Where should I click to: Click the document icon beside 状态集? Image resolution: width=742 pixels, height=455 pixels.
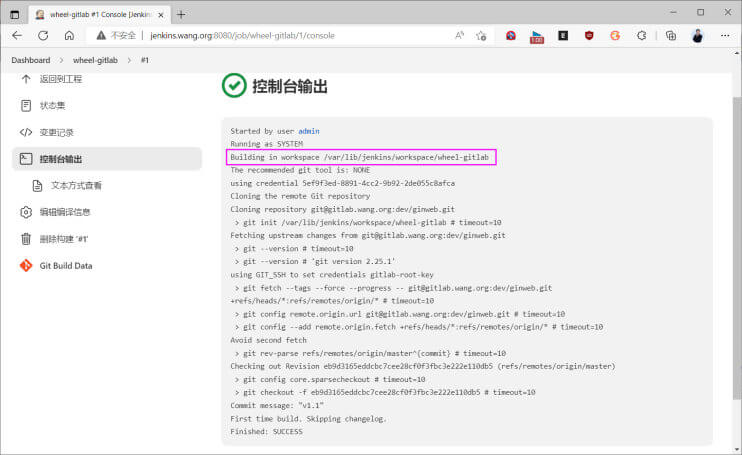tap(26, 105)
